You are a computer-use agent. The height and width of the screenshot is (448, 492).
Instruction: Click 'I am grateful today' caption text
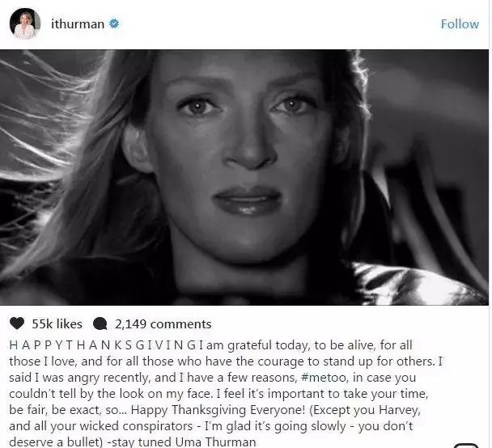tap(254, 345)
